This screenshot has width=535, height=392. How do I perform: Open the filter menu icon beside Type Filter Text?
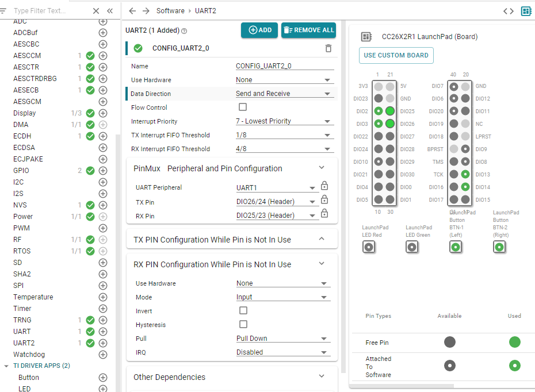(x=3, y=11)
